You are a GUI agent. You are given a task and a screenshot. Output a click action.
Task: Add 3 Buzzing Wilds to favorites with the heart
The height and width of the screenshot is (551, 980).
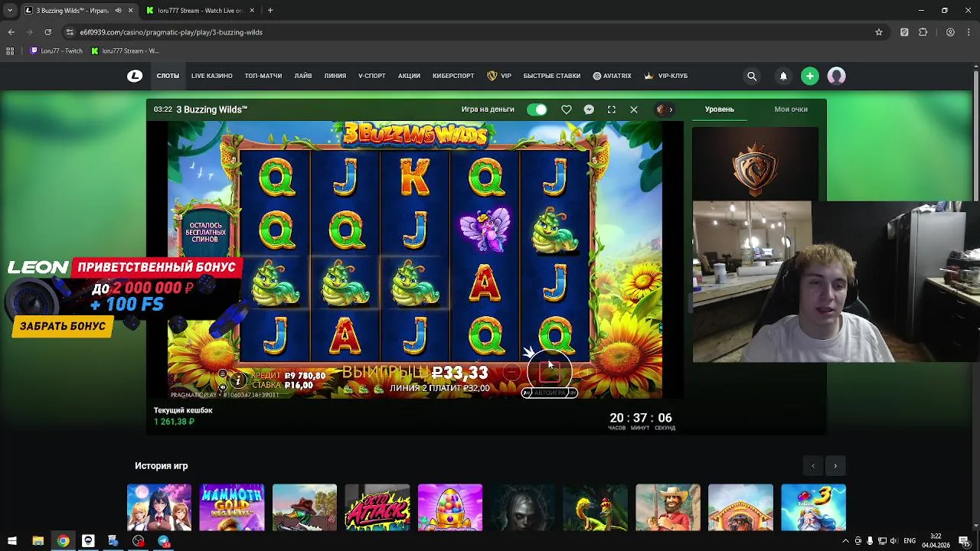coord(567,109)
